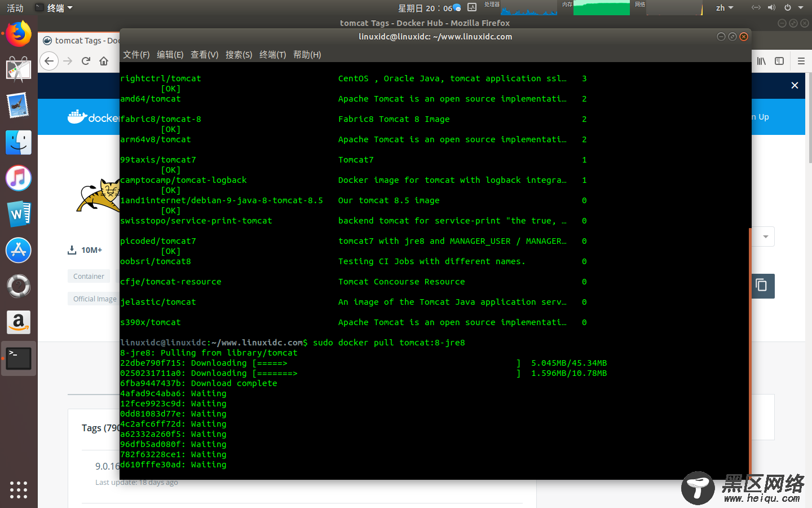Expand the zh input language dropdown
812x508 pixels.
coord(725,8)
